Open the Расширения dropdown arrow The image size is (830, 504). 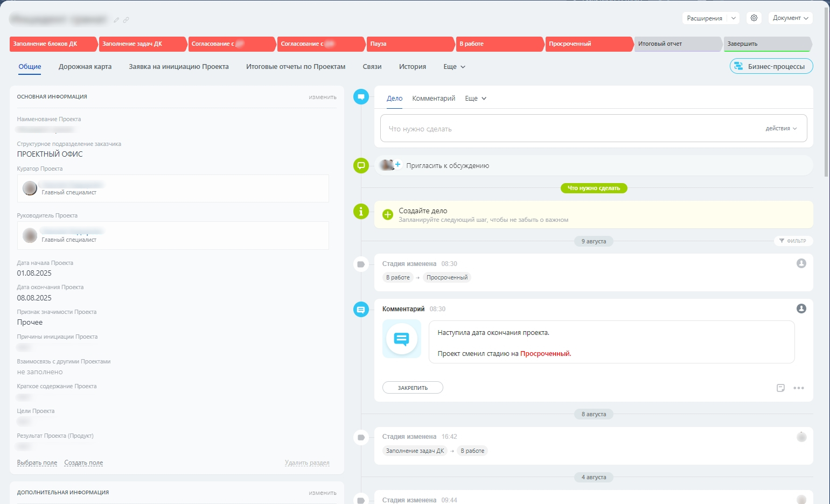click(x=734, y=18)
